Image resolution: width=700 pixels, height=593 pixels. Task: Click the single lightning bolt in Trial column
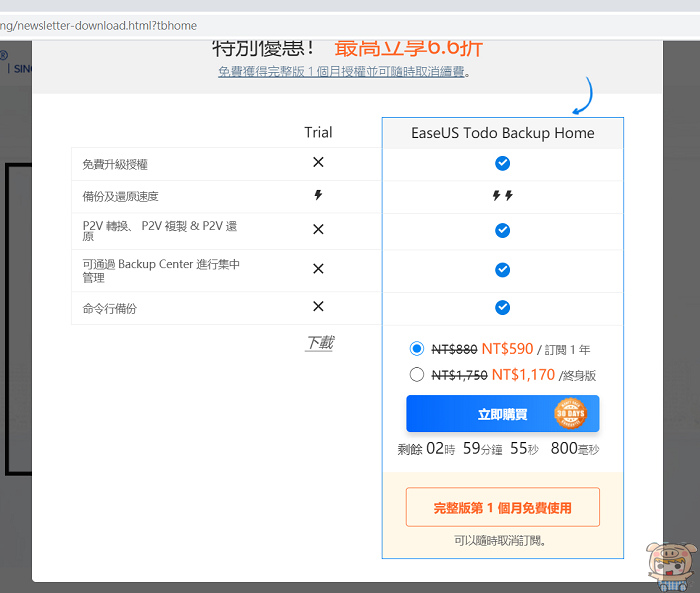[x=318, y=196]
